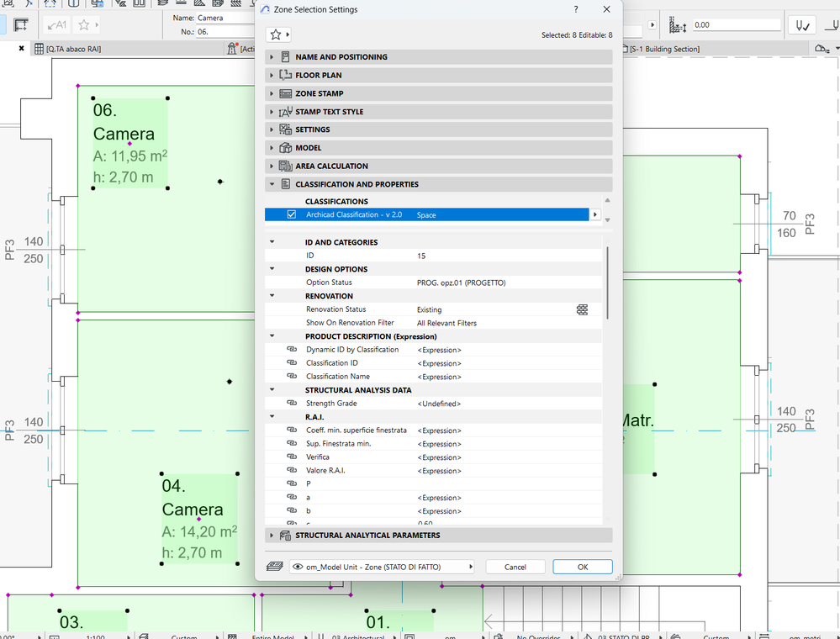840x639 pixels.
Task: Click the Cancel button
Action: tap(515, 566)
